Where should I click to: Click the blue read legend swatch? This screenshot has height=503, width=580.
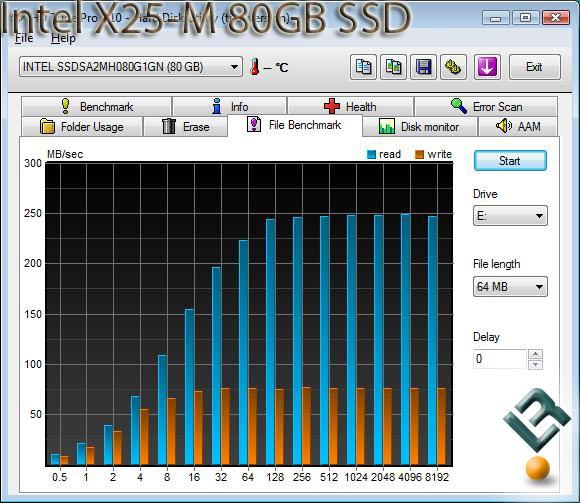point(371,155)
